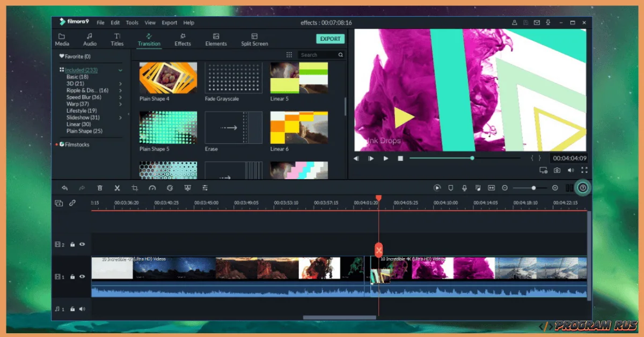Collapse the Included (233) category list
Screen dimensions: 644x337
(x=120, y=70)
